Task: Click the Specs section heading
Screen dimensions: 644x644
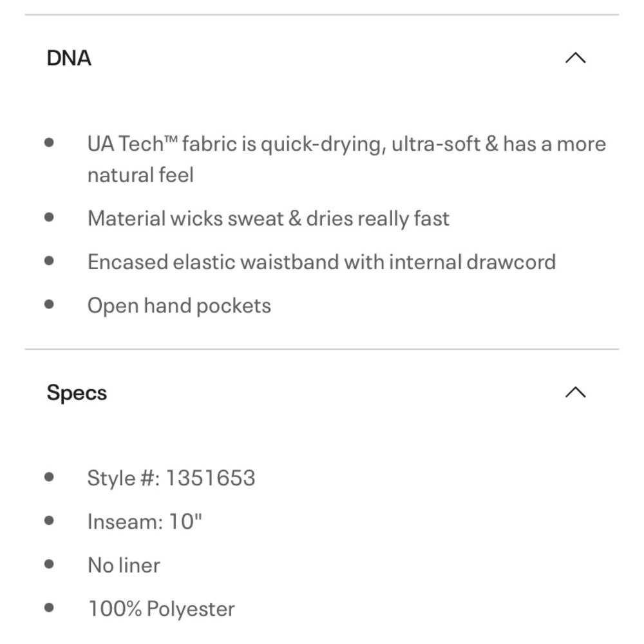Action: (77, 393)
